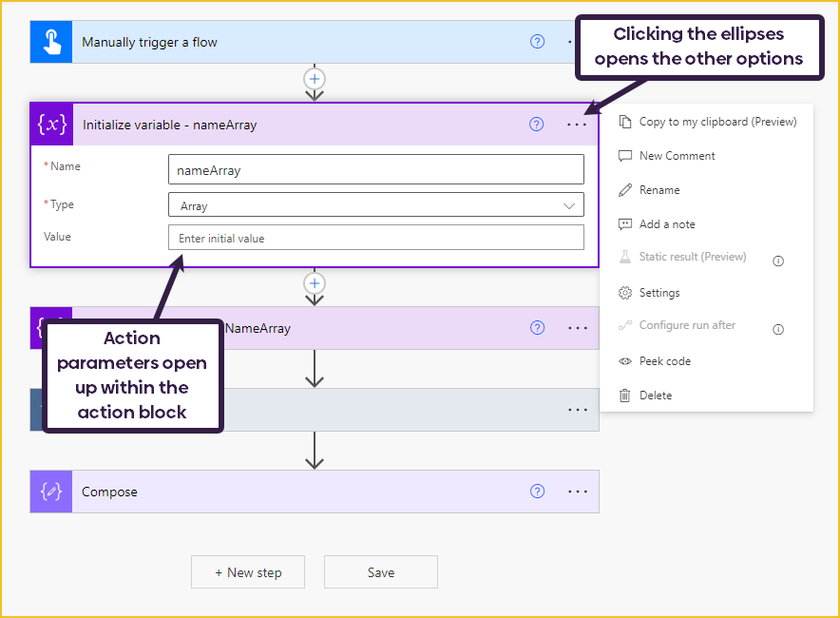Click the info icon beside Static result
Image resolution: width=840 pixels, height=618 pixels.
(778, 261)
